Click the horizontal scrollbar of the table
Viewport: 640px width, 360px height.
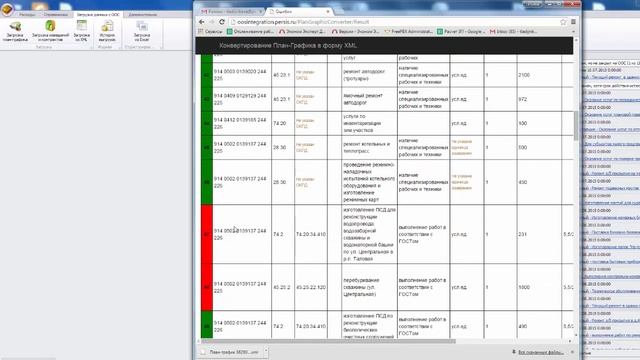pyautogui.click(x=329, y=341)
